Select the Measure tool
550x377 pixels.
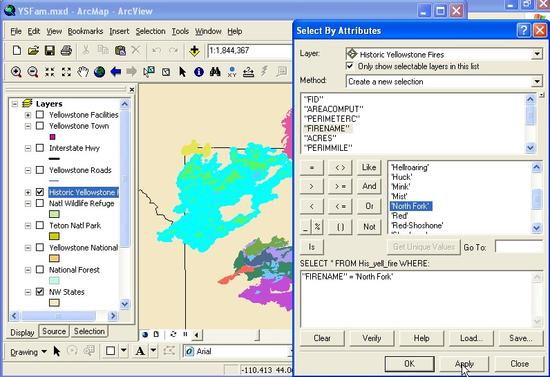[248, 72]
